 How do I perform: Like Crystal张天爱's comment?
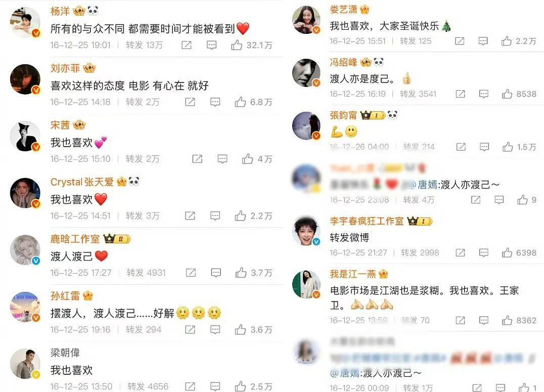(240, 215)
